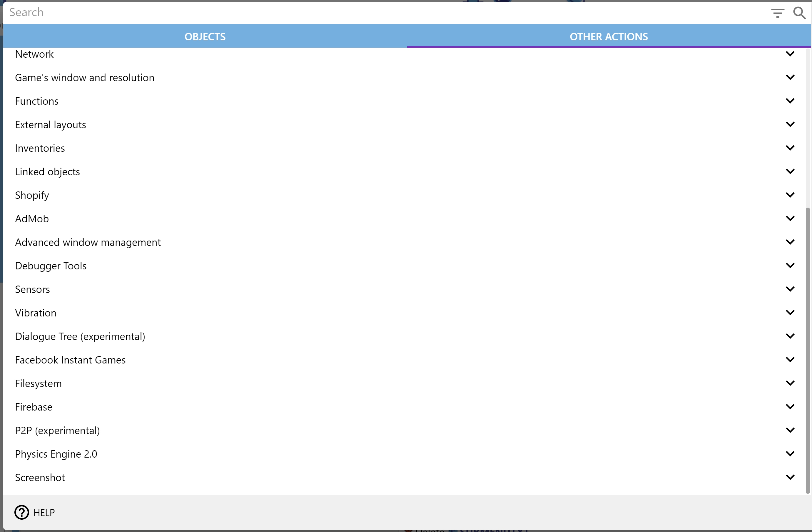The image size is (812, 532).
Task: Expand the Sensors chevron
Action: pos(790,289)
